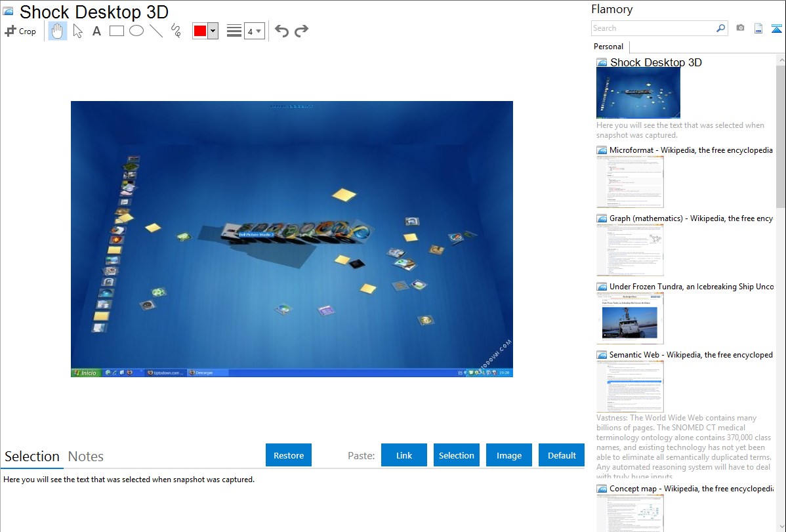Choose the text annotation tool

coord(96,31)
